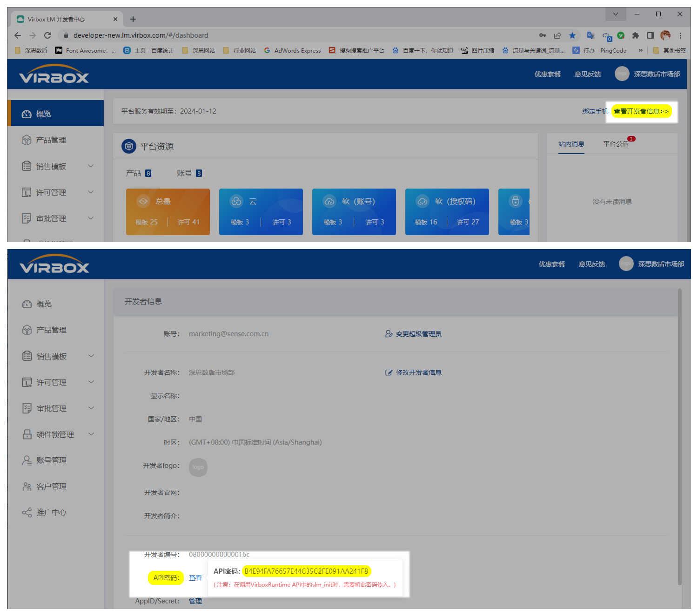Click 修改开发者信息 link text
The image size is (698, 616).
[419, 372]
